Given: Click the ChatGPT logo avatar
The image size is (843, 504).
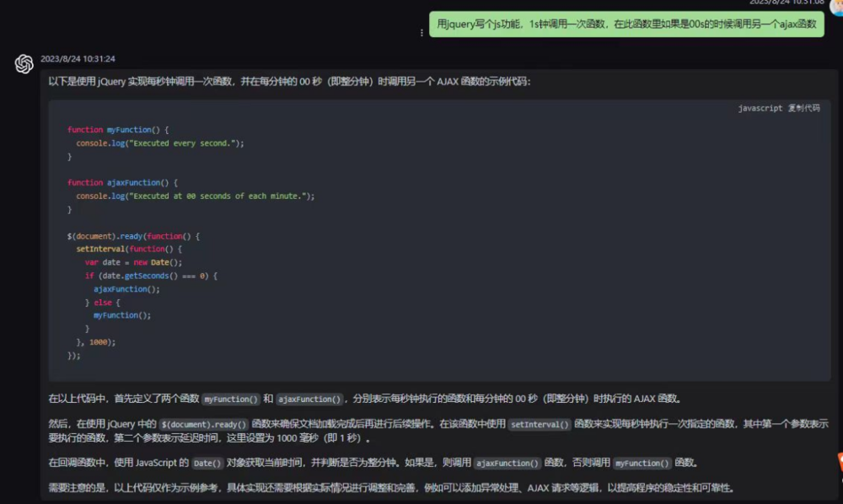Looking at the screenshot, I should (x=24, y=64).
